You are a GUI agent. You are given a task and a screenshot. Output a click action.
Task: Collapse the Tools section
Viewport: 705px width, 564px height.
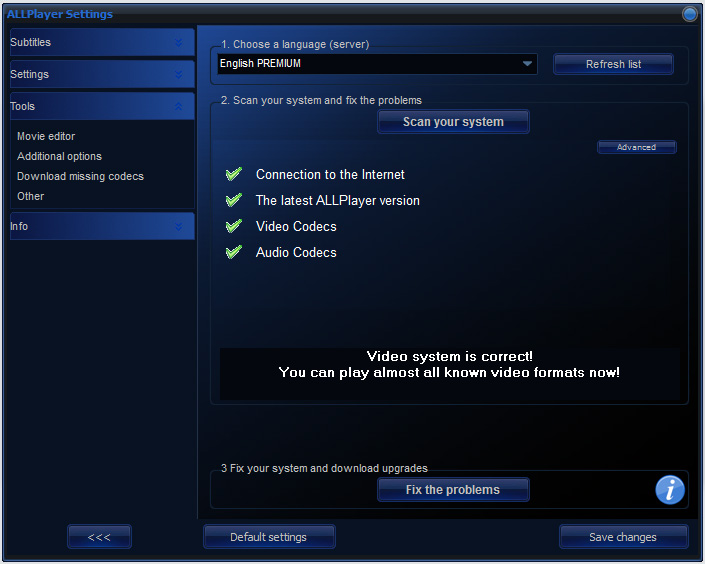pyautogui.click(x=102, y=106)
